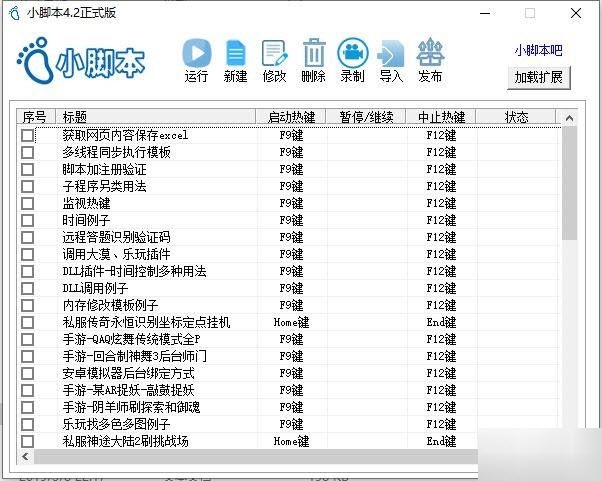The image size is (602, 481).
Task: Tick the 内存修改模板例子 checkbox
Action: (28, 305)
